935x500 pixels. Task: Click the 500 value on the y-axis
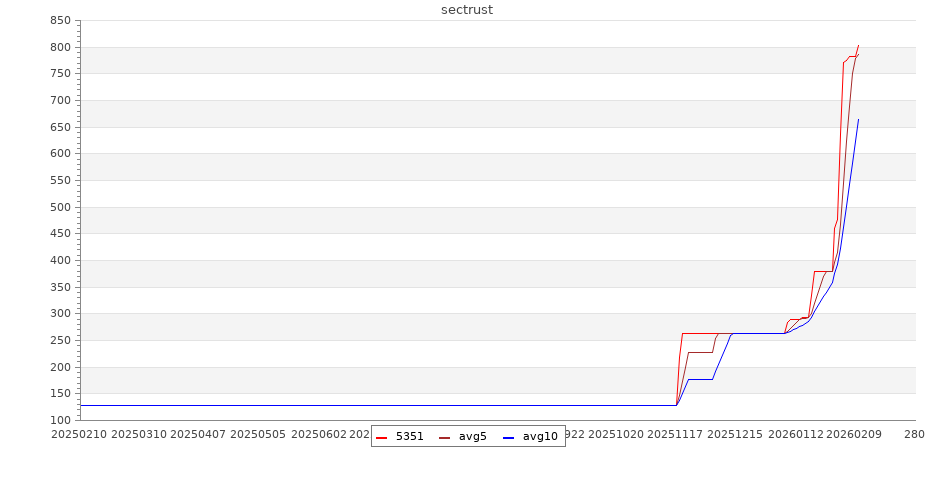[x=59, y=207]
